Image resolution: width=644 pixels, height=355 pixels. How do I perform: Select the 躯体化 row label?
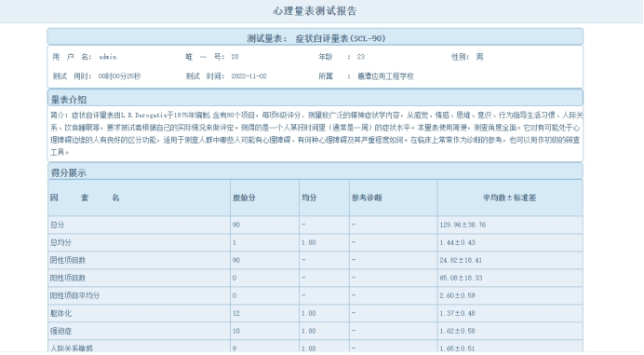60,313
